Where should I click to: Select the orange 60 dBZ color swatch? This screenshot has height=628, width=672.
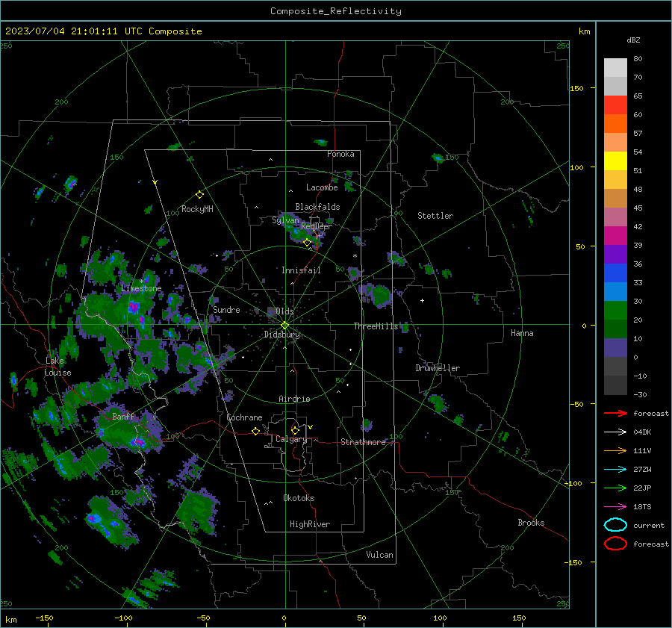click(x=615, y=124)
